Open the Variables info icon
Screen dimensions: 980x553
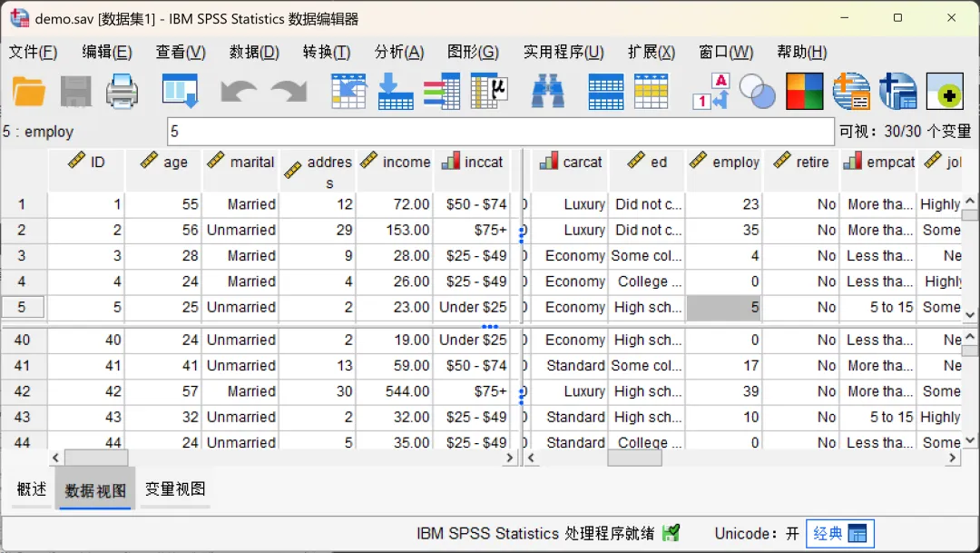coord(442,92)
